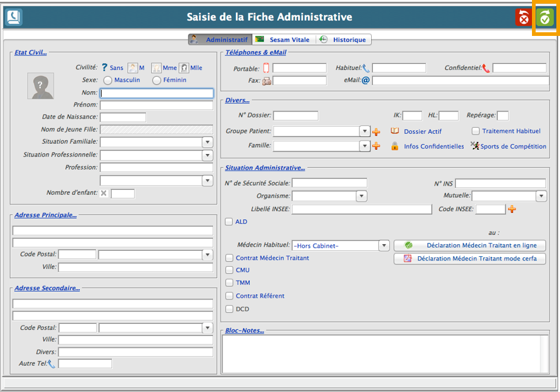The height and width of the screenshot is (392, 560).
Task: Click the blue handset icon beside Habituel
Action: (366, 68)
